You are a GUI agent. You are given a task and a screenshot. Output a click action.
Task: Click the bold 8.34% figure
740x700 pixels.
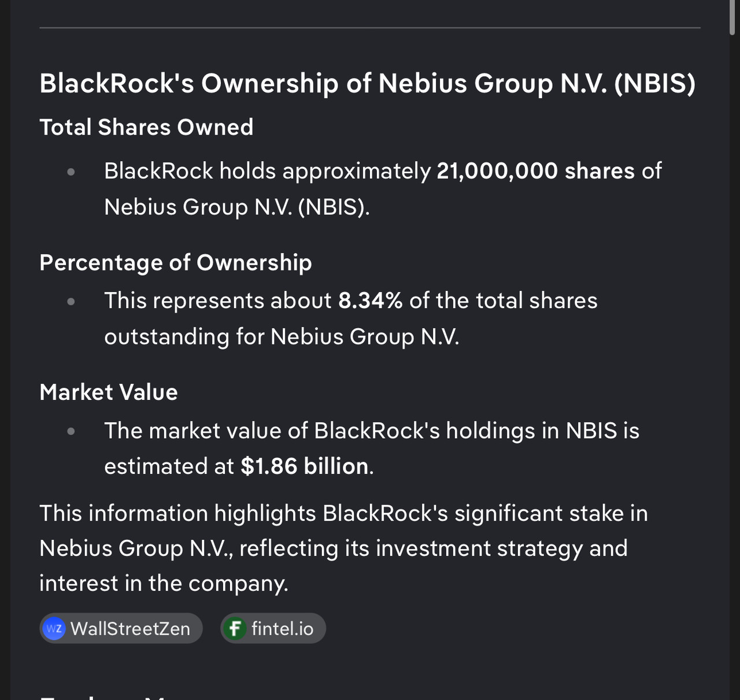370,301
